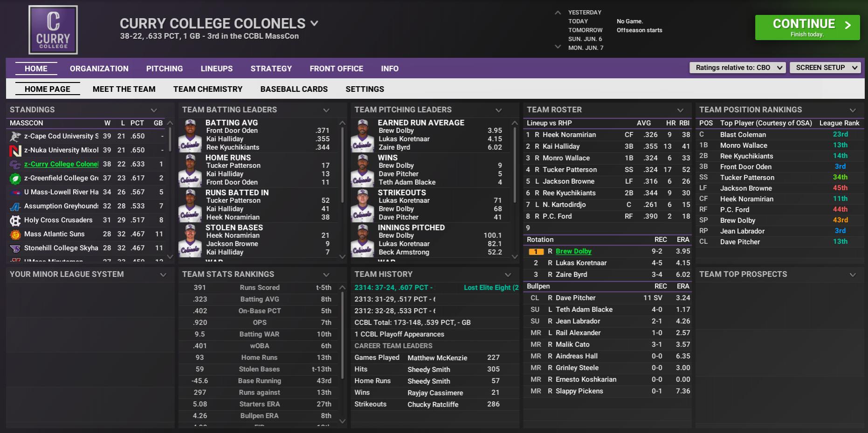Viewport: 868px width, 433px height.
Task: Open the Ratings relative to dropdown
Action: pos(737,68)
